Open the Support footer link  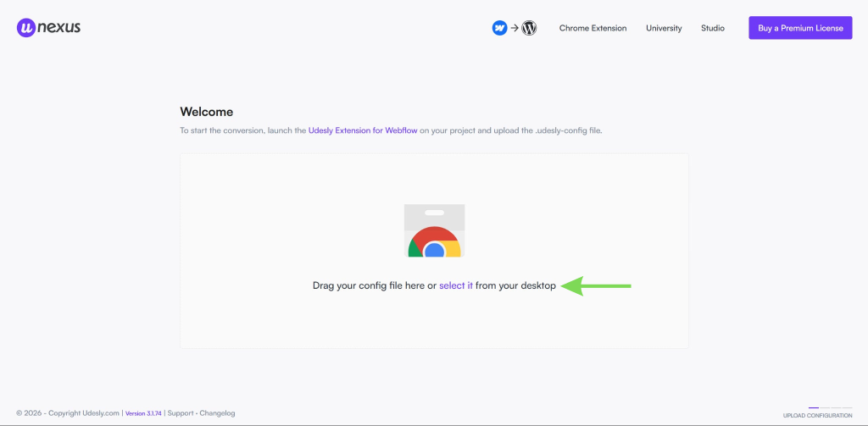coord(181,413)
